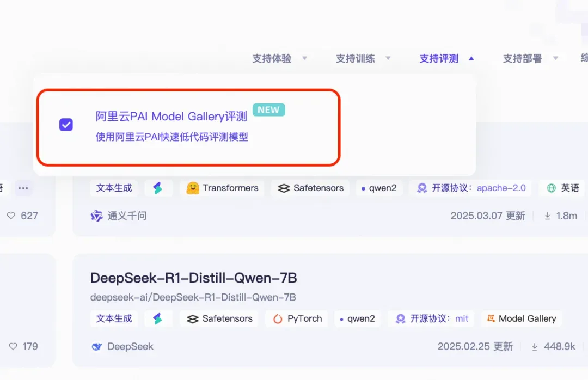Click the DeepSeek whale logo icon

(x=97, y=347)
